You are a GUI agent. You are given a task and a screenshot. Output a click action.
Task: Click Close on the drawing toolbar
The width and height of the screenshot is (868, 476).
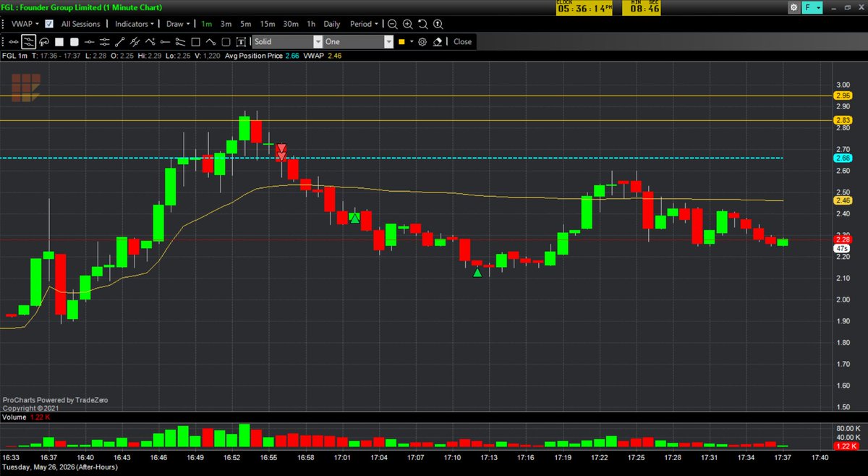(463, 42)
